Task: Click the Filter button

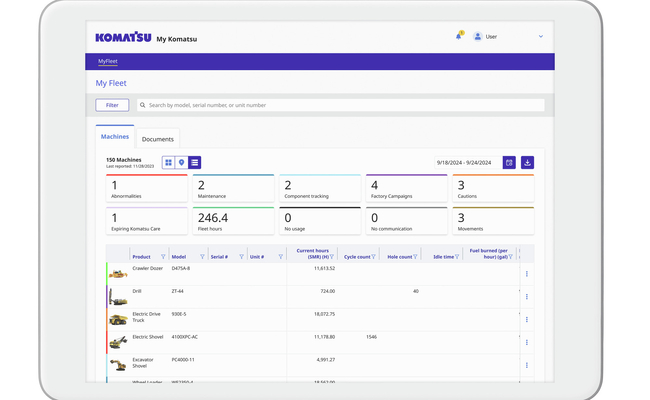Action: pos(112,105)
